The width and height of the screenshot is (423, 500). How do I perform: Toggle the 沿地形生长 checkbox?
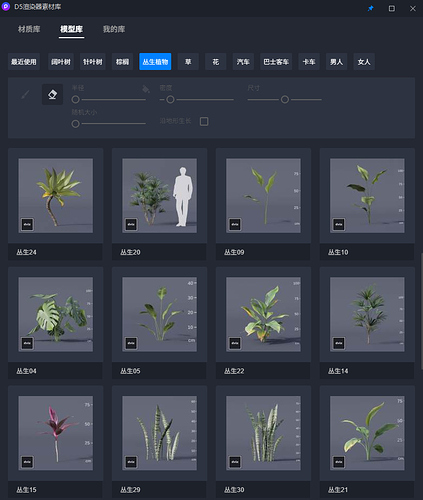click(204, 121)
